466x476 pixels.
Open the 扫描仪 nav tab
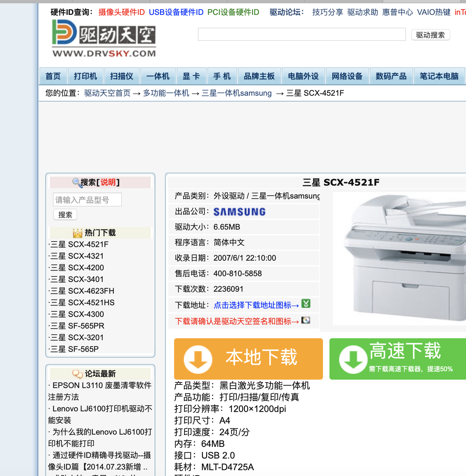tap(122, 76)
